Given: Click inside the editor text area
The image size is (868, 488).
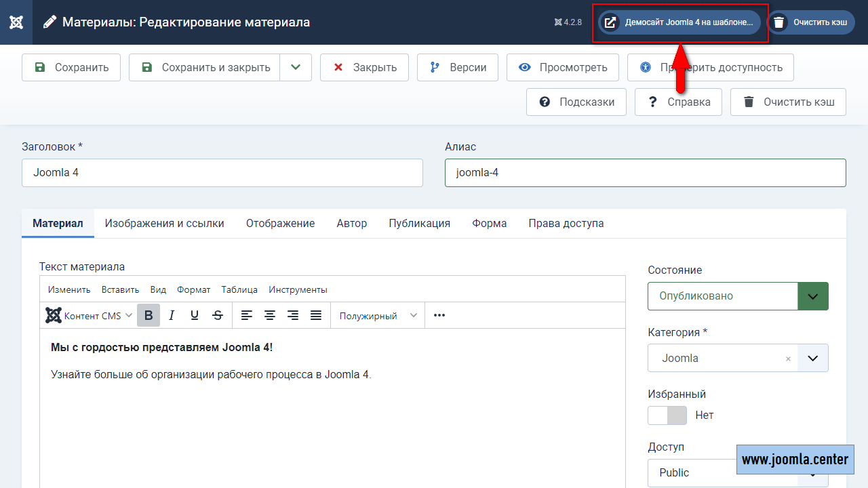Looking at the screenshot, I should coord(332,408).
